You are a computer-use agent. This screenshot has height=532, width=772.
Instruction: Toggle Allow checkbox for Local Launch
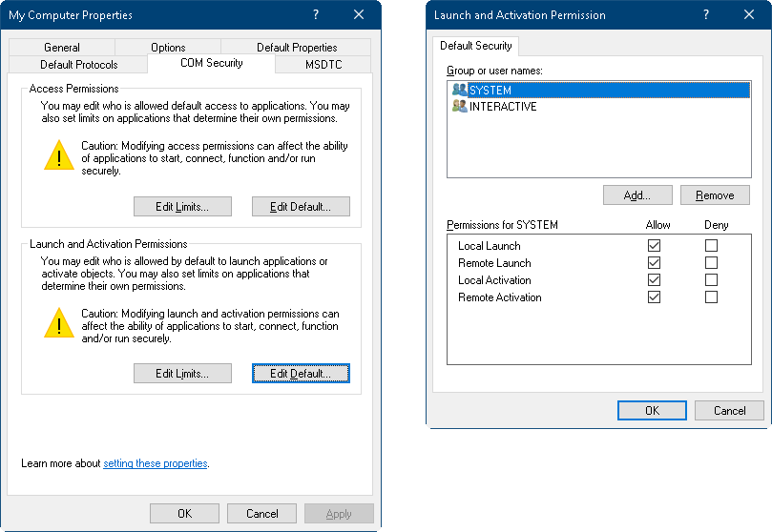pyautogui.click(x=654, y=246)
